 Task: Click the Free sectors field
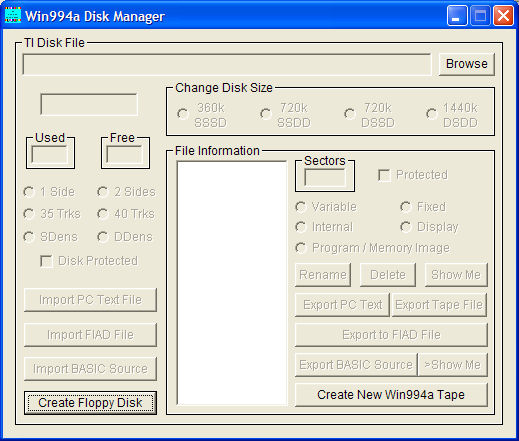(124, 155)
